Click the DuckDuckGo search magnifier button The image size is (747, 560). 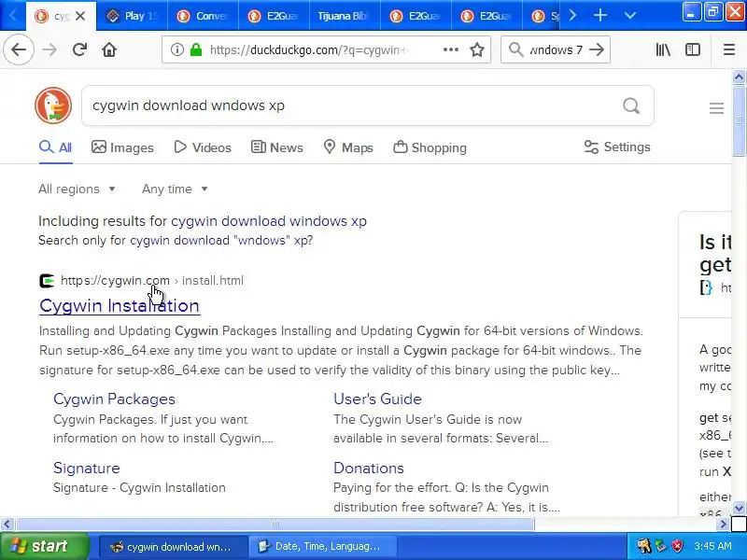(x=631, y=105)
